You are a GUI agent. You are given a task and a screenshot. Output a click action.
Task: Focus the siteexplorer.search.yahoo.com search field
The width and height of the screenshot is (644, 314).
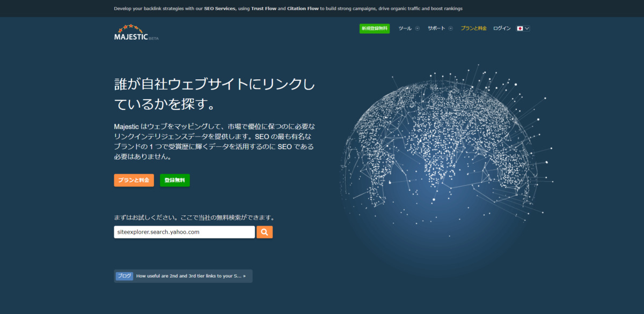184,232
